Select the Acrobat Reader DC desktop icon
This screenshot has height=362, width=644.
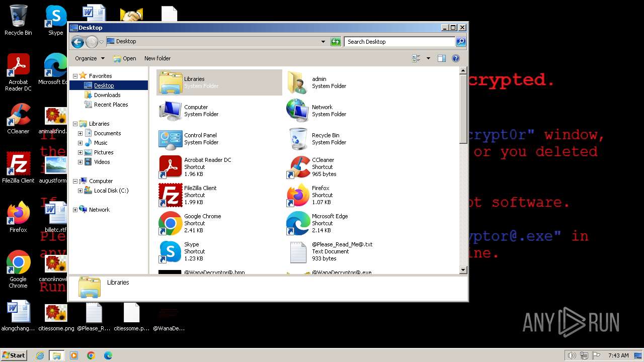pos(18,72)
